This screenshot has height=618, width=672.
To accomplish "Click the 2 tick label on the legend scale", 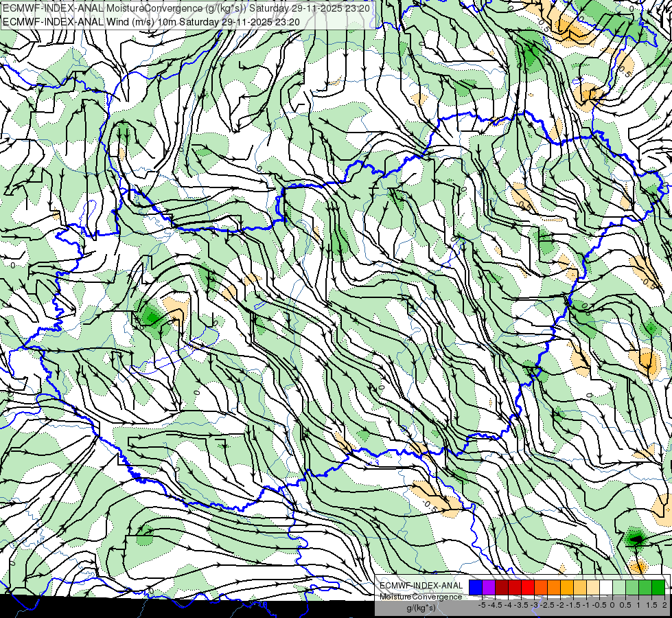I will pyautogui.click(x=664, y=605).
